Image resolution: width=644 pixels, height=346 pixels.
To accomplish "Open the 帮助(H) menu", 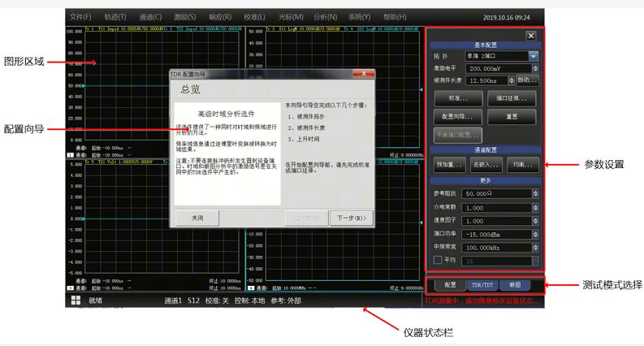I will coord(395,17).
